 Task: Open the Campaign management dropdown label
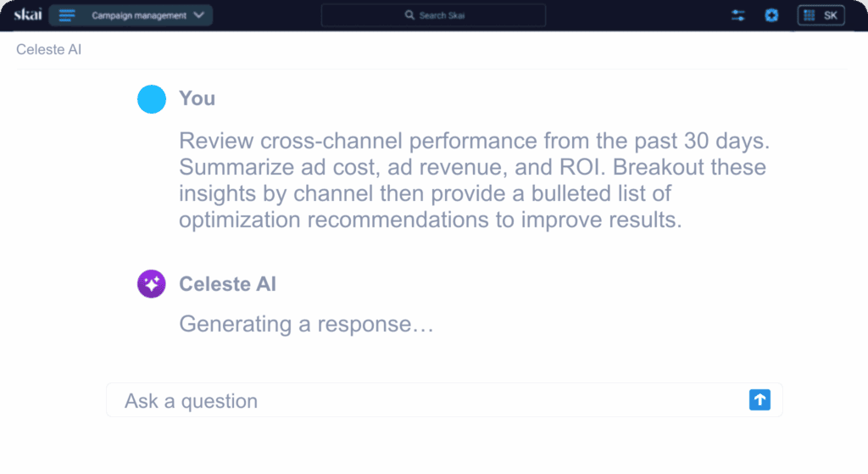click(138, 15)
